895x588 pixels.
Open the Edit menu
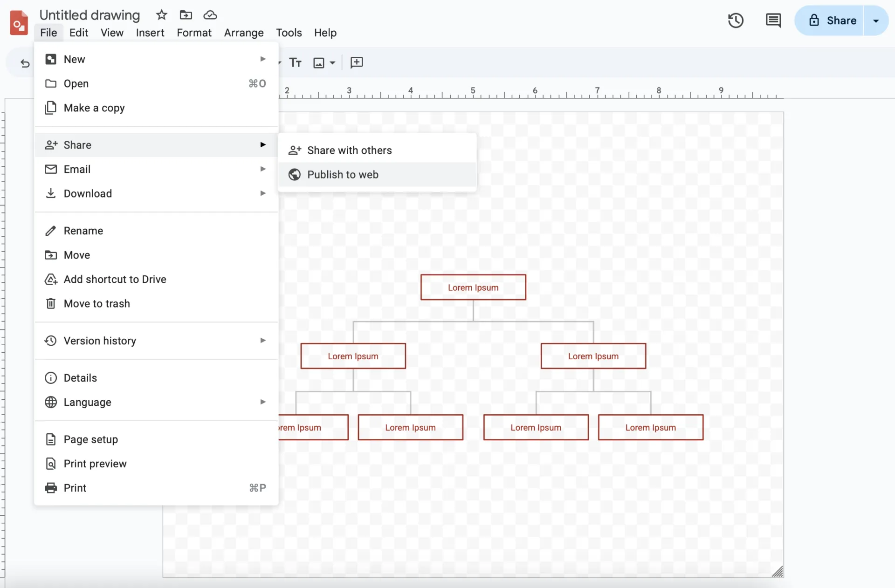(x=79, y=33)
